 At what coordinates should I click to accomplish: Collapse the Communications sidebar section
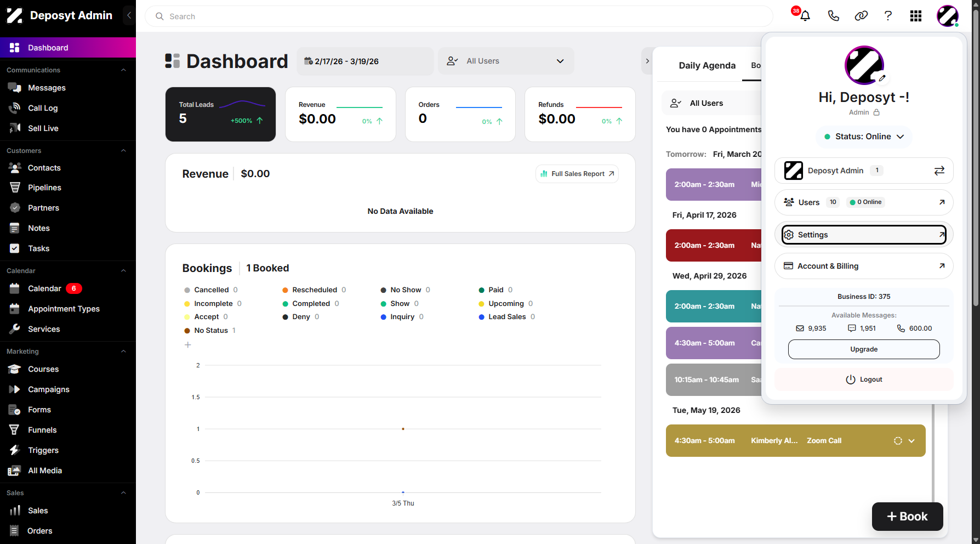[x=123, y=70]
